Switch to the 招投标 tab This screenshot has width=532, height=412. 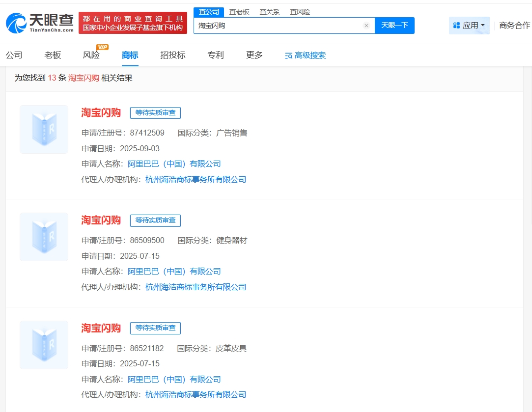click(173, 55)
